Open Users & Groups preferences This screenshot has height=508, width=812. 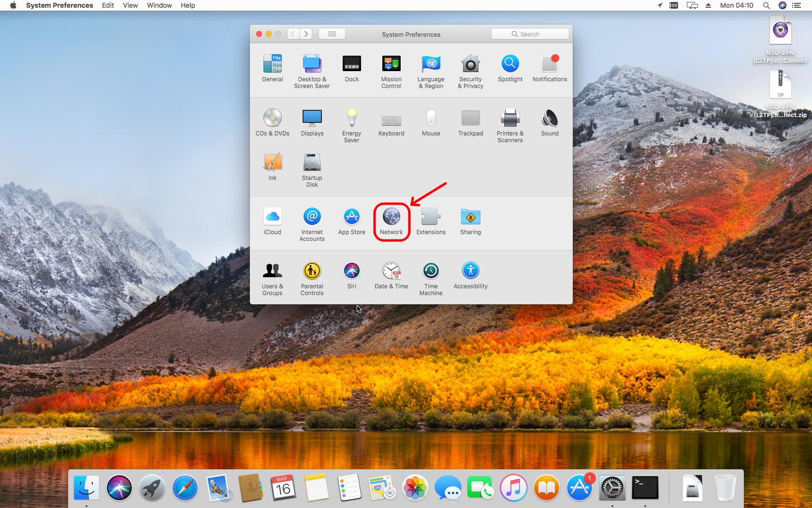273,279
